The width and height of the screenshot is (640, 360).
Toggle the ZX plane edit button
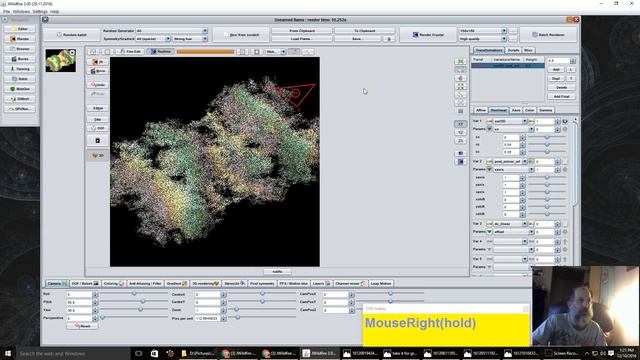pos(460,141)
